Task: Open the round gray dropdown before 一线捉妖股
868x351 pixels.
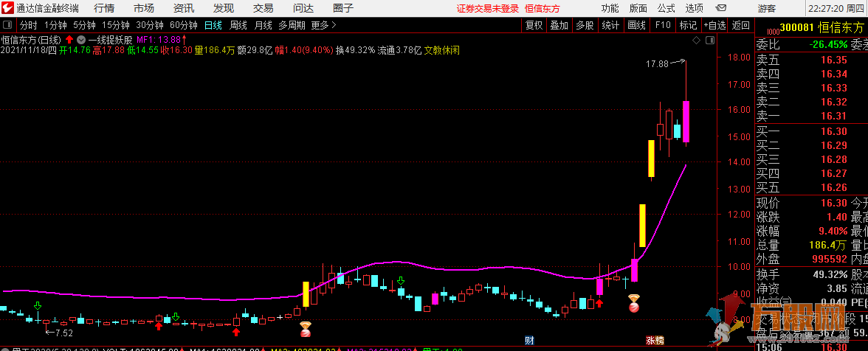Action: 81,40
